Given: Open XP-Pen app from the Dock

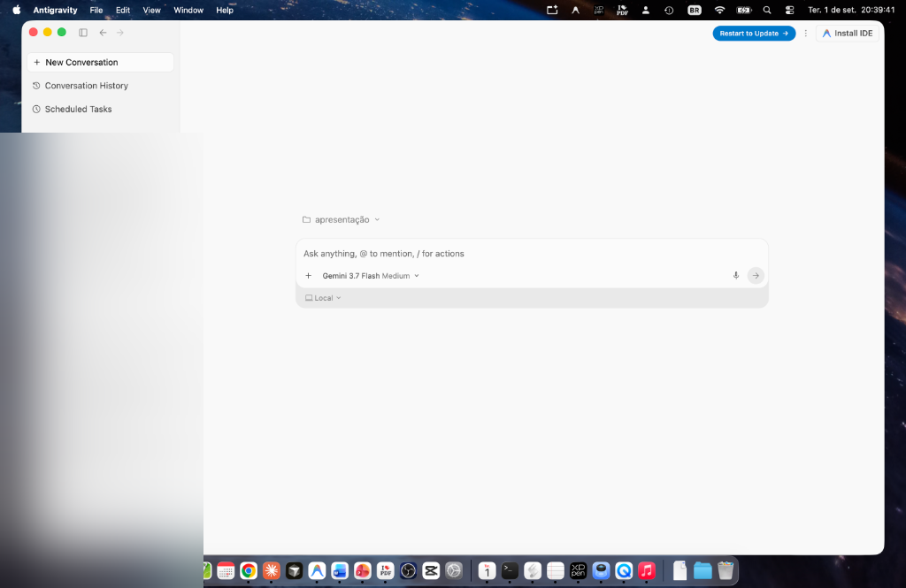Looking at the screenshot, I should (578, 570).
